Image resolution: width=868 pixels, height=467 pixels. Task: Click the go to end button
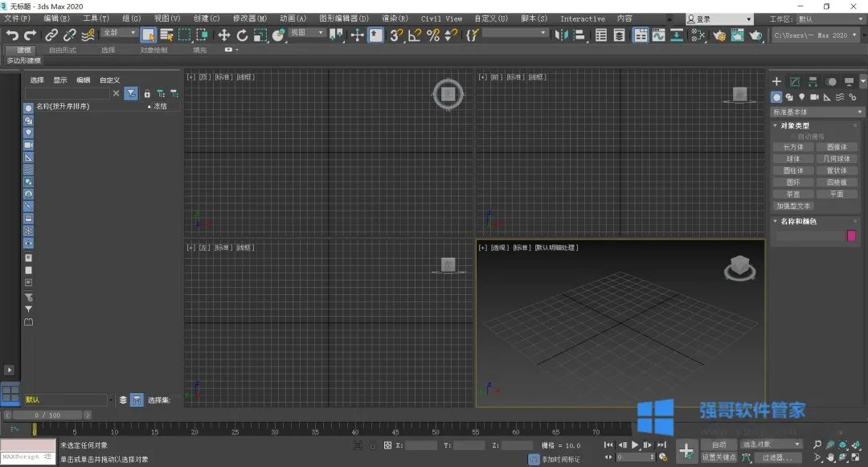[661, 444]
